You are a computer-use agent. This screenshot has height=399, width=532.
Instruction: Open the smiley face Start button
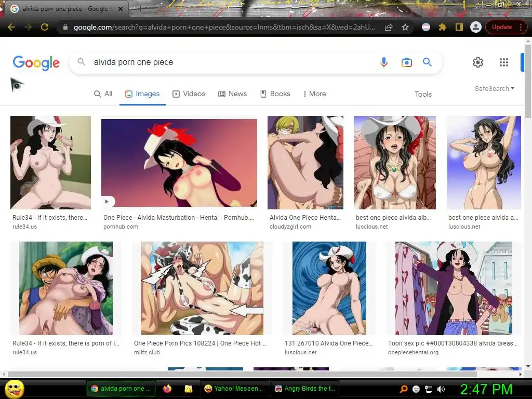15,389
